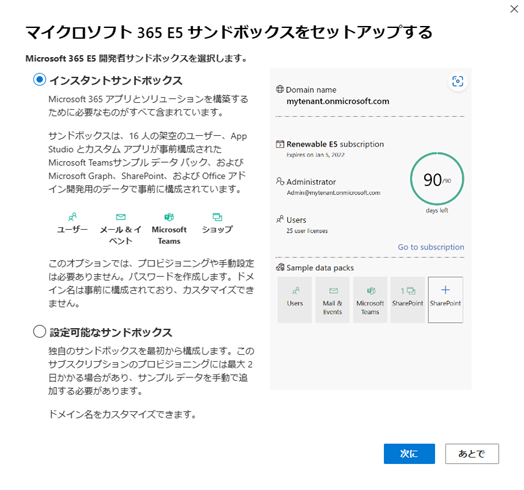Click the mytenant.onmicrosoft.com domain text
Image resolution: width=524 pixels, height=490 pixels.
(338, 101)
